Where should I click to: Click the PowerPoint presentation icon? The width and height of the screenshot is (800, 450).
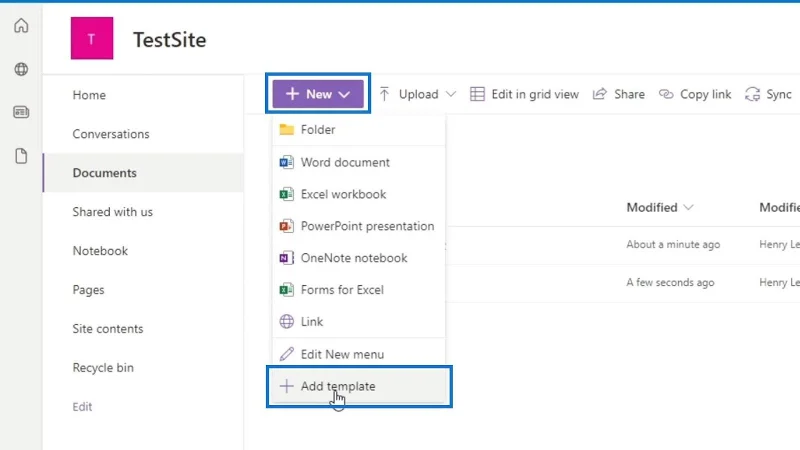(x=287, y=226)
